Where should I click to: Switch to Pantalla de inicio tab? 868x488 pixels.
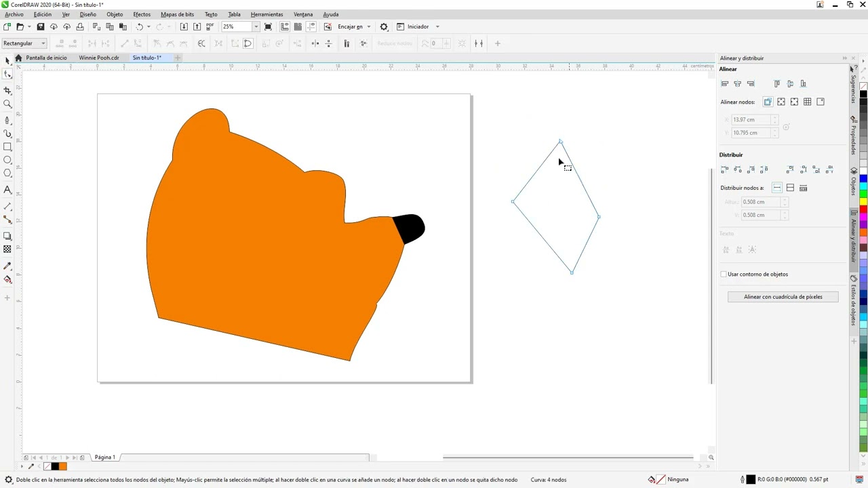[46, 58]
